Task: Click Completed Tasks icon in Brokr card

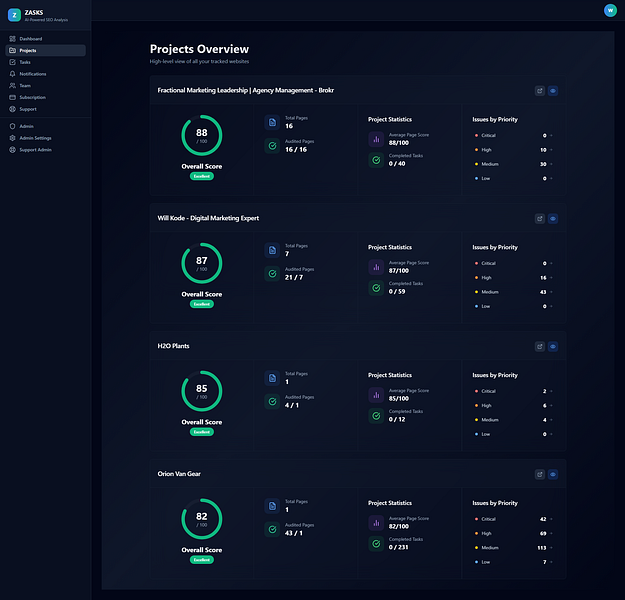Action: coord(376,160)
